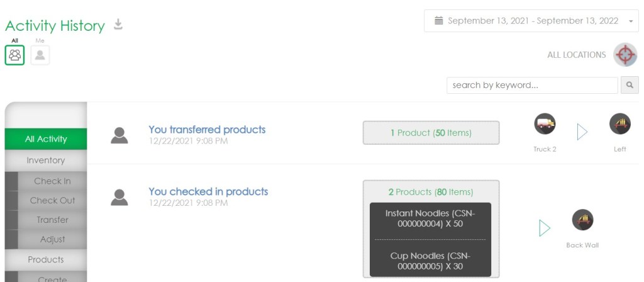Click the all locations target icon
The image size is (644, 282).
[625, 55]
